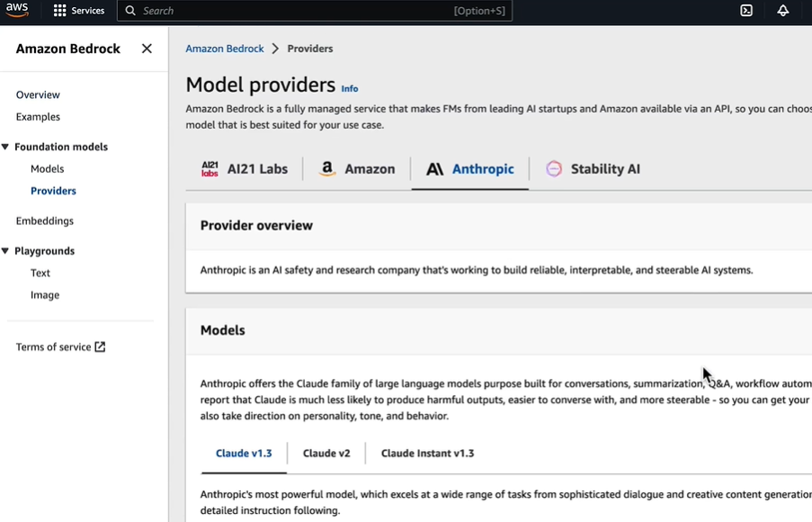Select the Stability AI provider tab
The width and height of the screenshot is (812, 522).
click(x=593, y=169)
